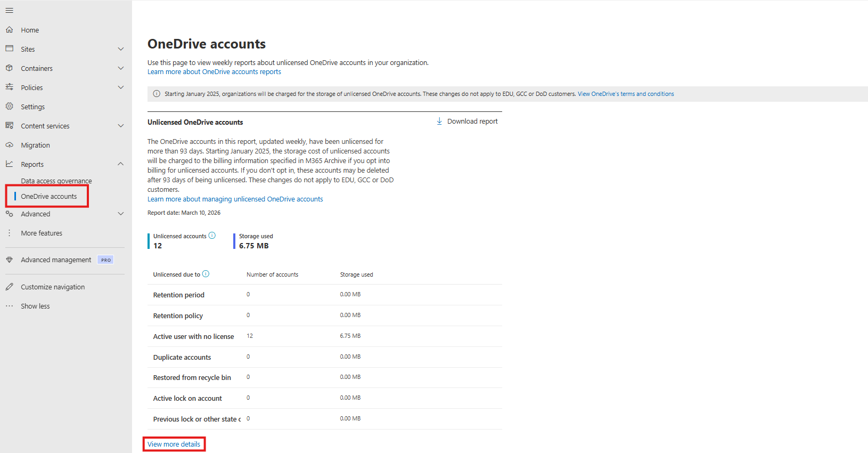The width and height of the screenshot is (868, 453).
Task: Open View OneDrive's terms and conditions link
Action: pyautogui.click(x=626, y=94)
